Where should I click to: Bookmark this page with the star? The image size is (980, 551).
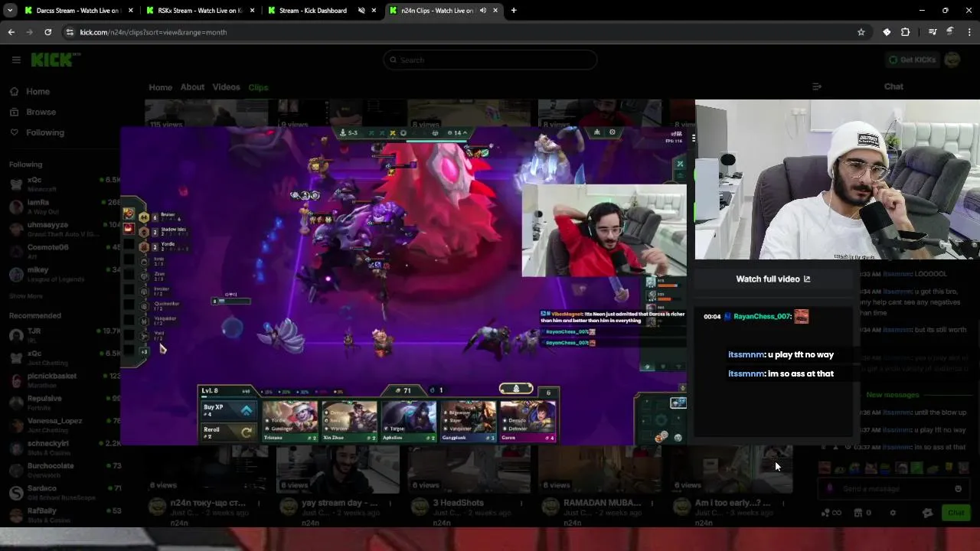861,32
